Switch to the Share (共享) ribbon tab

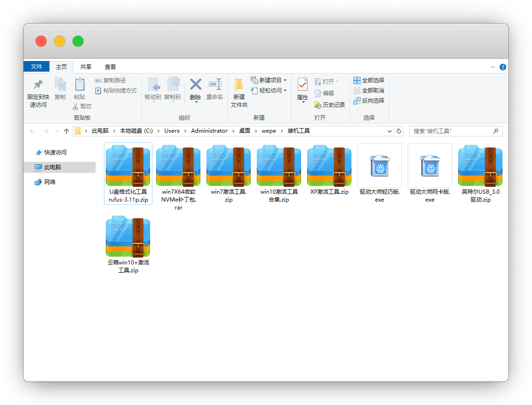click(86, 67)
